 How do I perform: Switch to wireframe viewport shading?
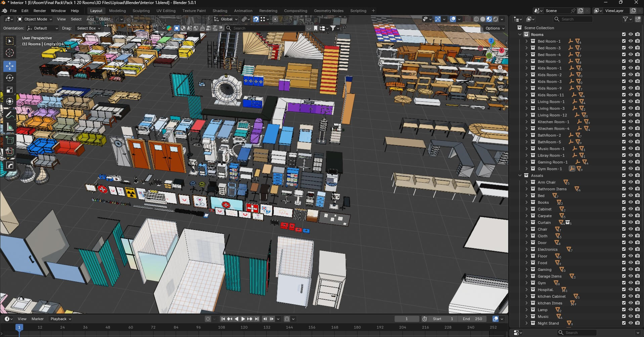click(476, 19)
